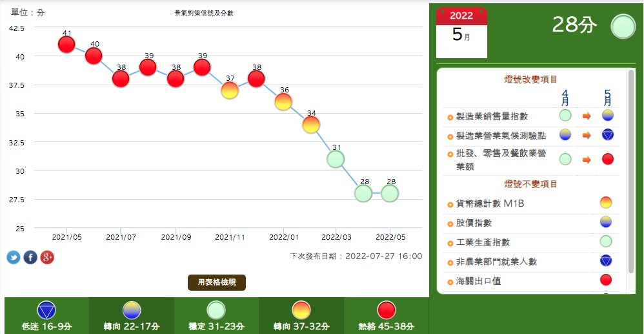Click the indicator list vertical scrollbar
The height and width of the screenshot is (334, 644).
631,172
